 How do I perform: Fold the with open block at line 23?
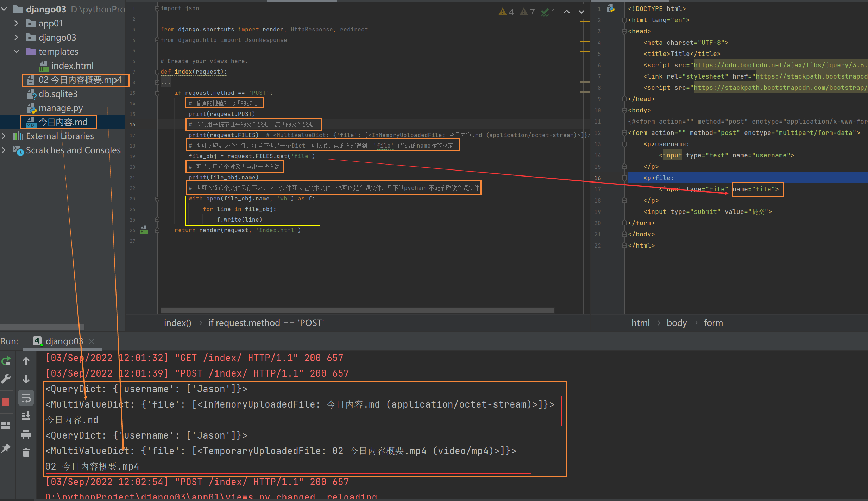157,199
